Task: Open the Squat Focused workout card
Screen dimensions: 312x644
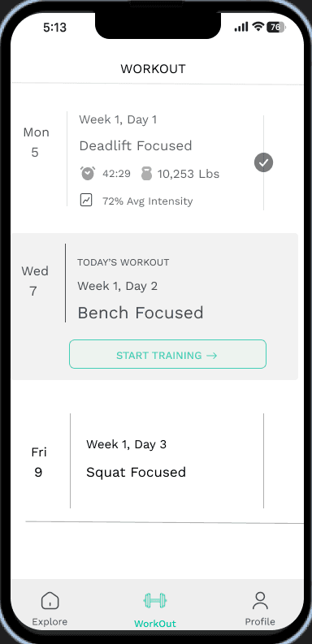Action: pyautogui.click(x=167, y=460)
